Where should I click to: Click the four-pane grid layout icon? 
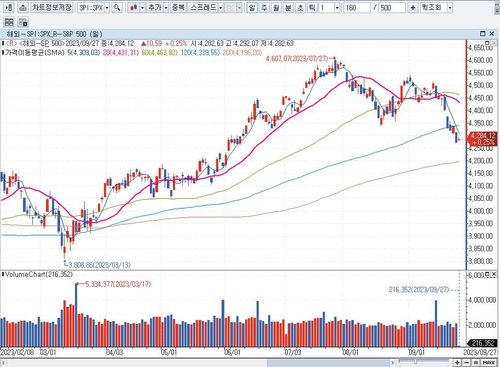click(9, 22)
